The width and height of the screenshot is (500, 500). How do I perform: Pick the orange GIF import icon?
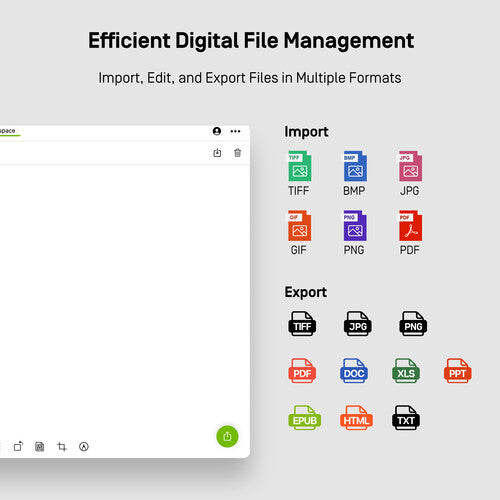pos(300,225)
